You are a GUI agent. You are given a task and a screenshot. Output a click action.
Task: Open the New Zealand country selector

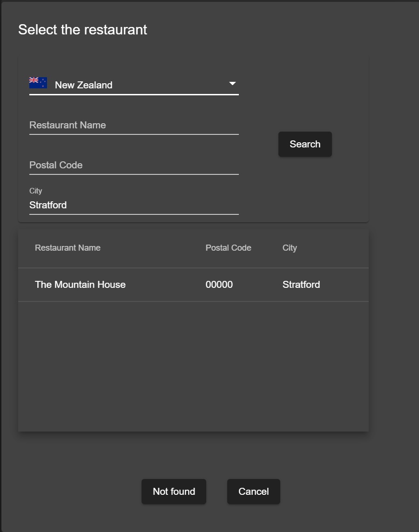(x=134, y=85)
